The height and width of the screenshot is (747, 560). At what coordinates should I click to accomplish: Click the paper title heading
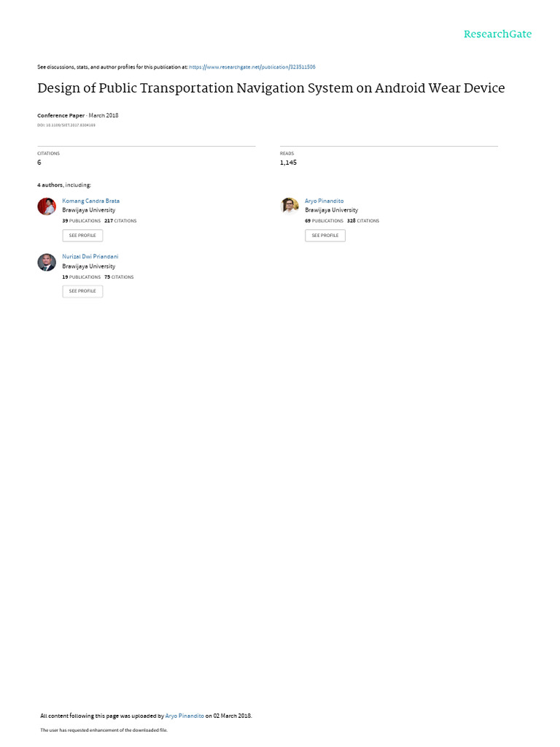[271, 88]
